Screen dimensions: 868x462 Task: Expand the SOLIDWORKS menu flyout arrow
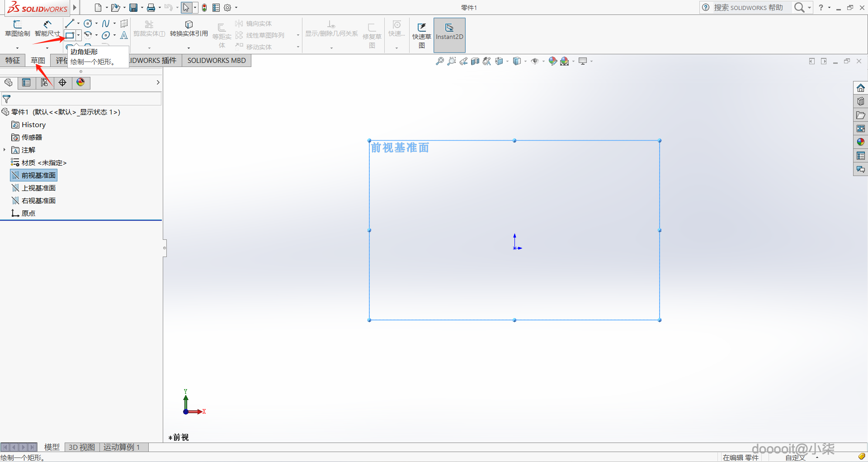75,8
